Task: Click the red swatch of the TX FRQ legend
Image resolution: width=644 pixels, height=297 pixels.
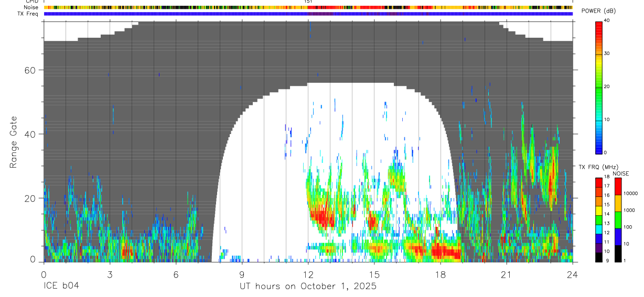Action: coord(599,182)
